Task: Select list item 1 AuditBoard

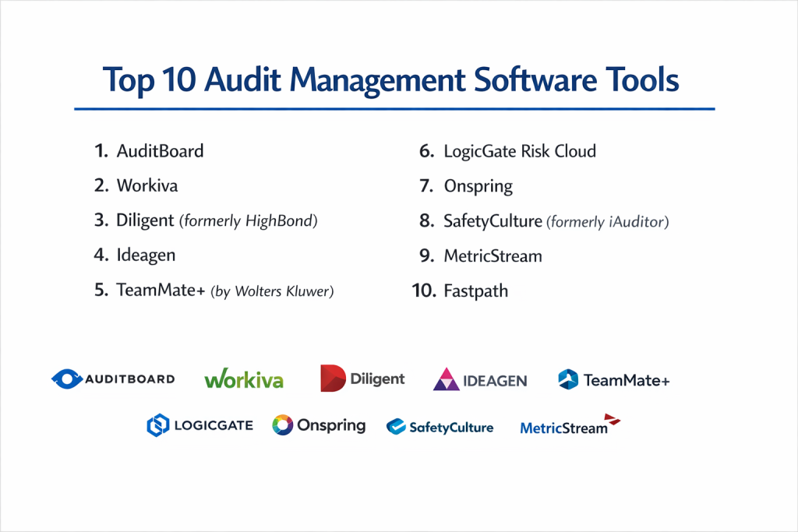Action: 160,151
